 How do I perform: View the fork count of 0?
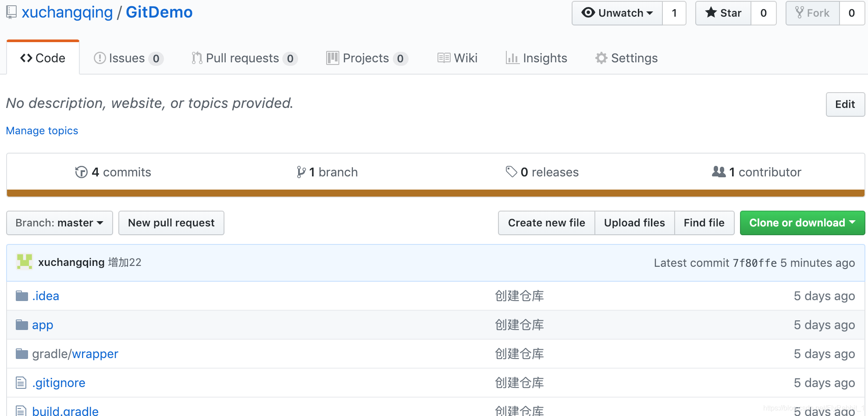852,13
